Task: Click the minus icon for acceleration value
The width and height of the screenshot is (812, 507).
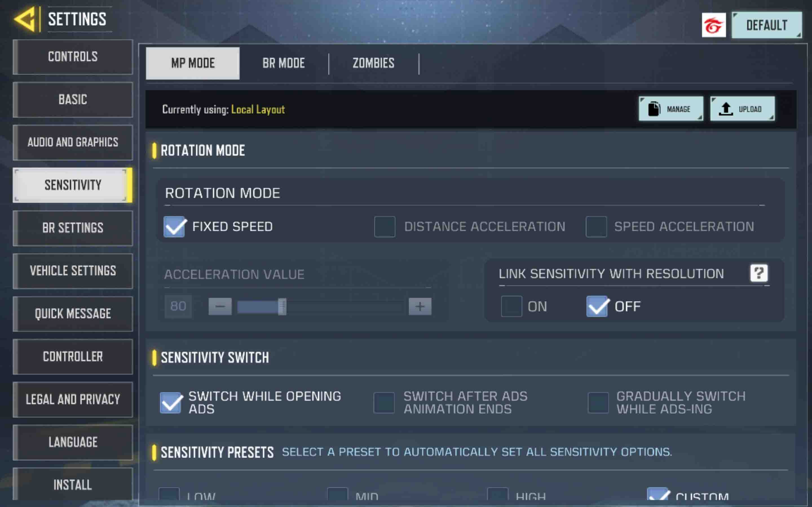Action: click(x=220, y=306)
